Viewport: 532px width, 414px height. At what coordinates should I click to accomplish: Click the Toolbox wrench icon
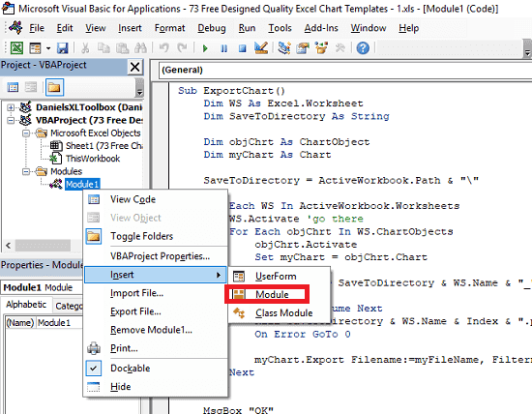point(340,48)
